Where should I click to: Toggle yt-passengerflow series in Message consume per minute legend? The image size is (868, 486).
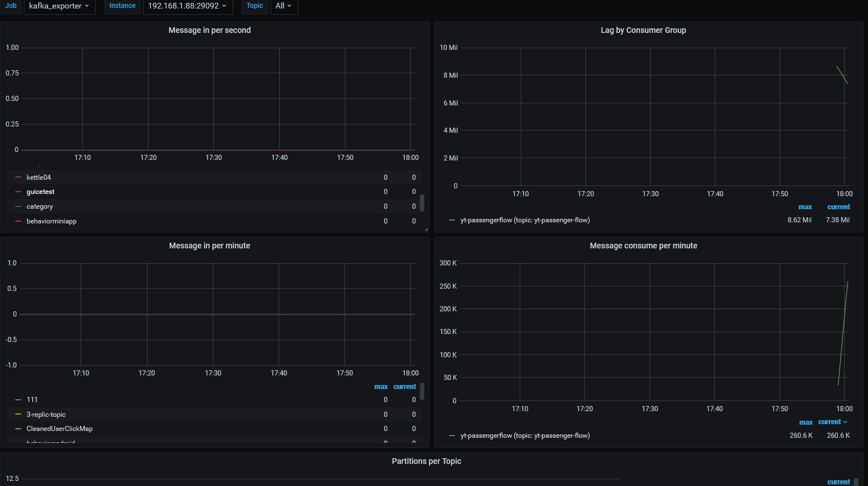tap(525, 436)
